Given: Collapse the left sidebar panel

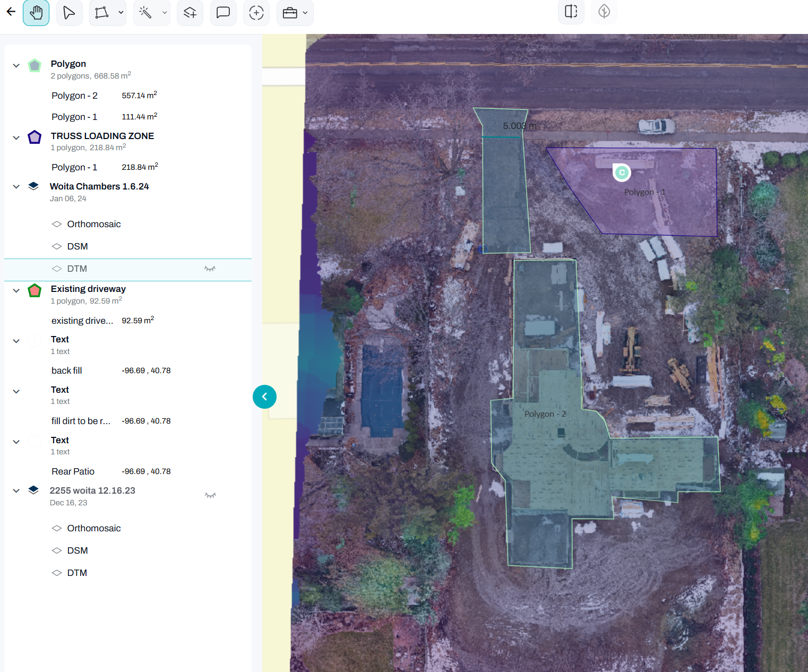Looking at the screenshot, I should click(264, 397).
